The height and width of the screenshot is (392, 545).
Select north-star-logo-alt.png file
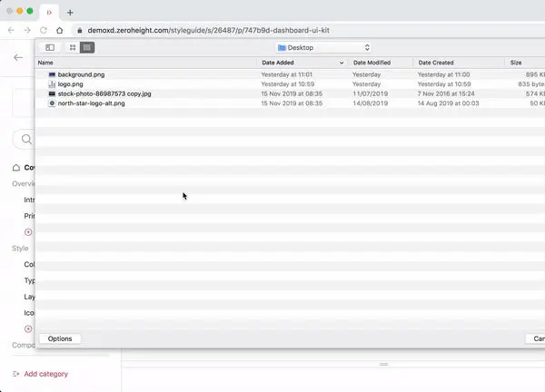point(91,103)
